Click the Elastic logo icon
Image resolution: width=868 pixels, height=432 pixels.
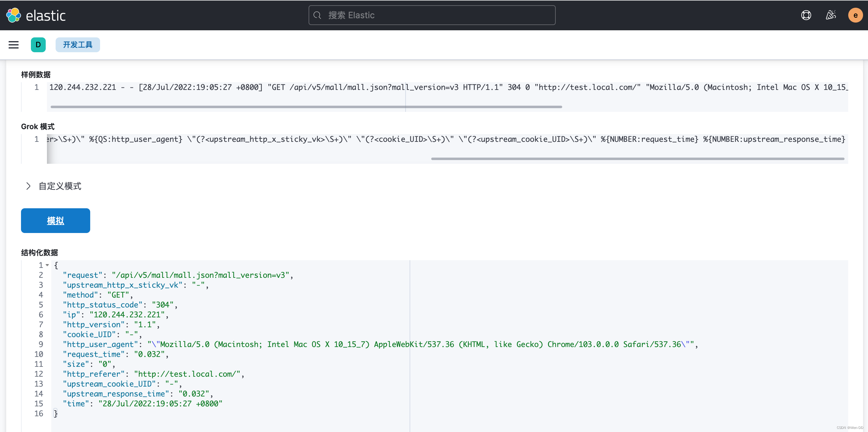[14, 15]
